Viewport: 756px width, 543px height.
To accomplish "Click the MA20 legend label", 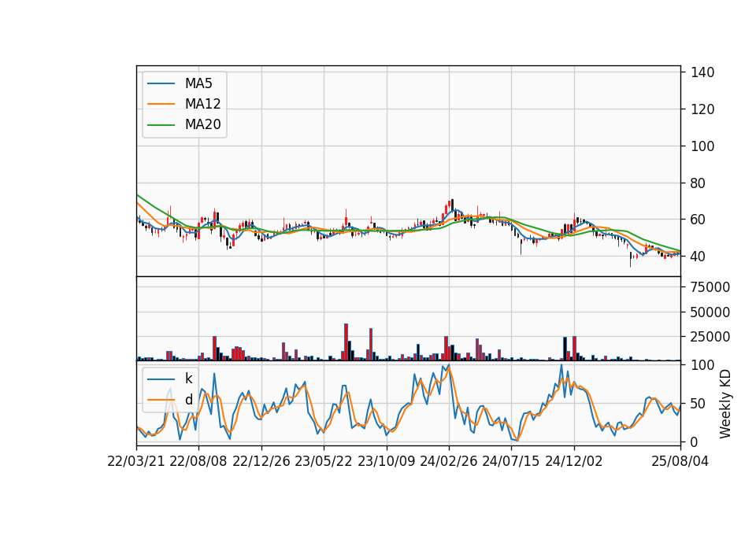I will click(x=202, y=124).
